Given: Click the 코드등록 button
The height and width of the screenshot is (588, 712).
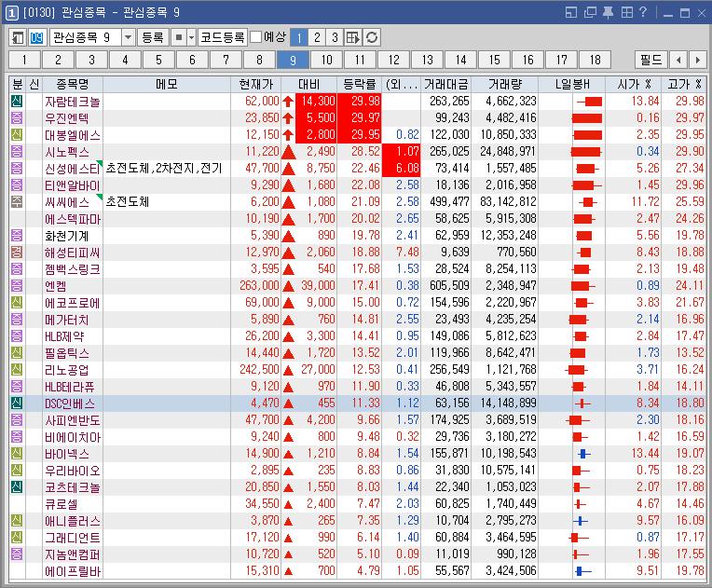Looking at the screenshot, I should (223, 37).
